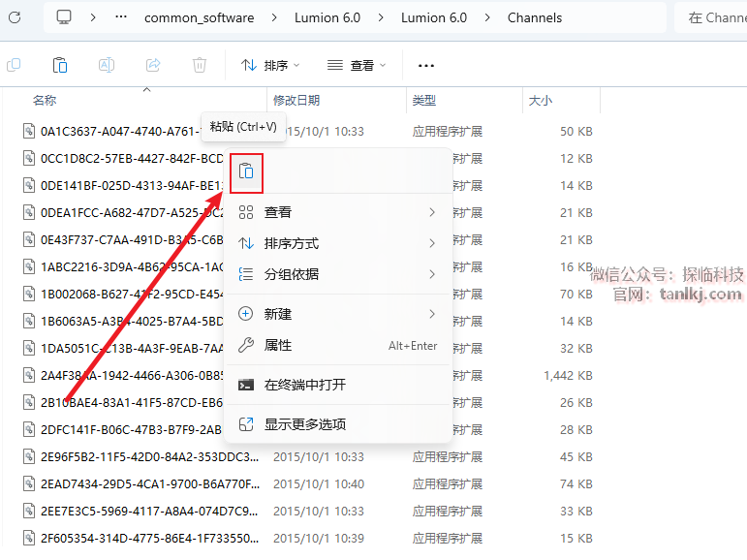Open the three-dot more options menu
This screenshot has width=747, height=560.
(x=426, y=65)
